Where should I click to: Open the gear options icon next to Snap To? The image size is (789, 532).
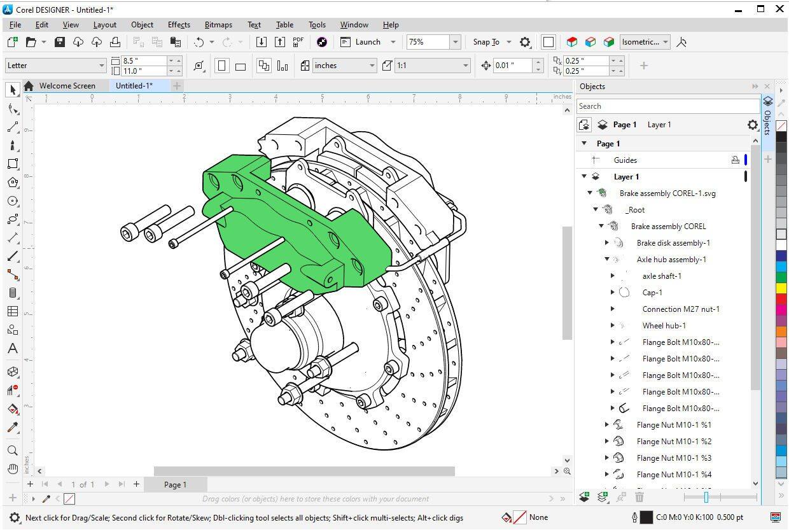[525, 42]
